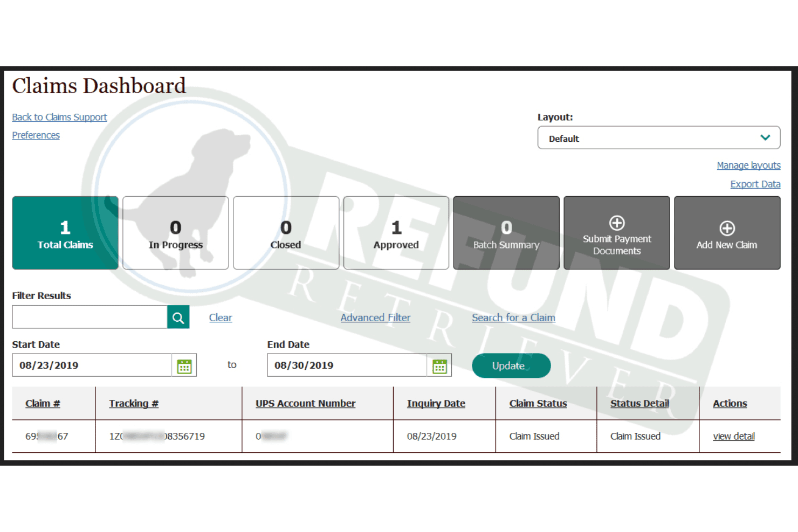Show In Progress claims tile
Image resolution: width=798 pixels, height=532 pixels.
pos(176,233)
